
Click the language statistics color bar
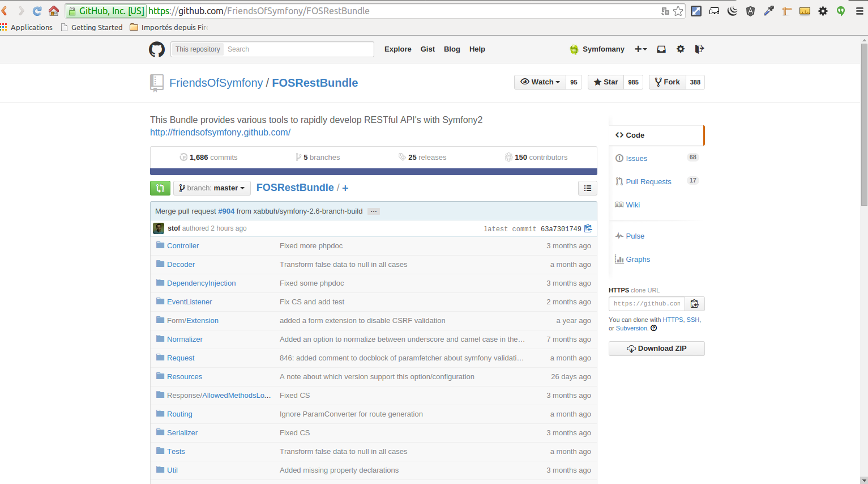click(x=374, y=172)
